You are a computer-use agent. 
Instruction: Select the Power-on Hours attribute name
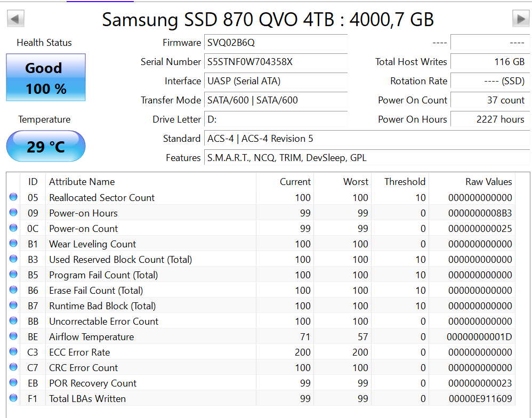point(84,213)
